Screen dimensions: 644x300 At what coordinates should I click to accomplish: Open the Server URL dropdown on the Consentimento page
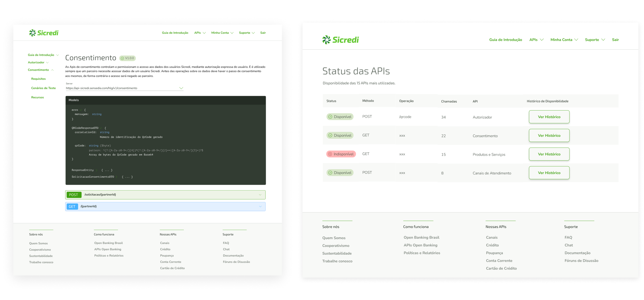[124, 88]
